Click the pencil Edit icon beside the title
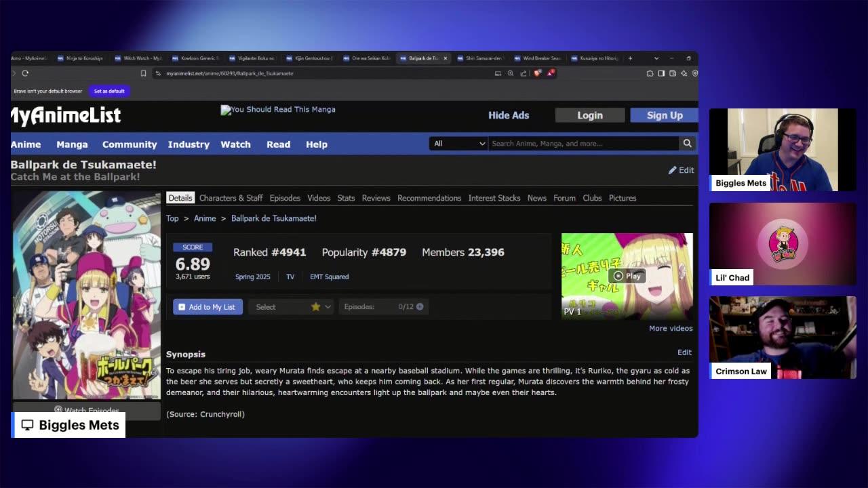Image resolution: width=868 pixels, height=488 pixels. [x=673, y=170]
